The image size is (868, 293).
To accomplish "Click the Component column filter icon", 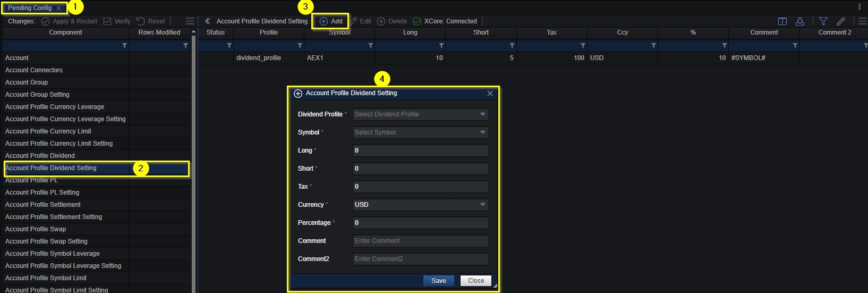I will point(124,46).
